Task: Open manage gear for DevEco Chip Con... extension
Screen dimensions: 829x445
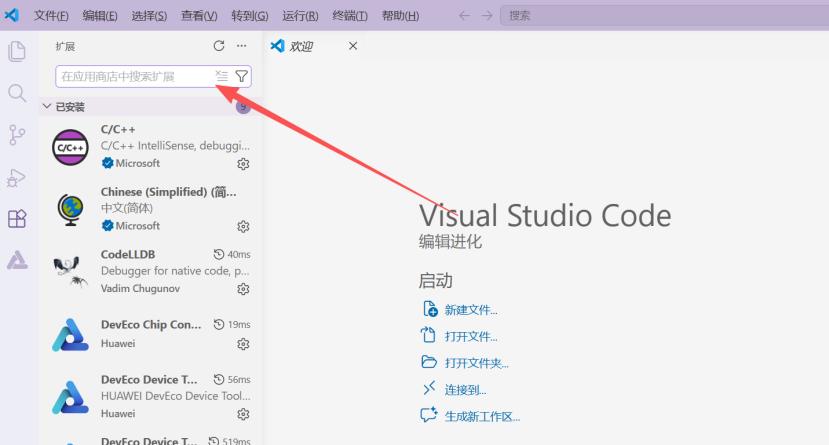Action: [243, 344]
